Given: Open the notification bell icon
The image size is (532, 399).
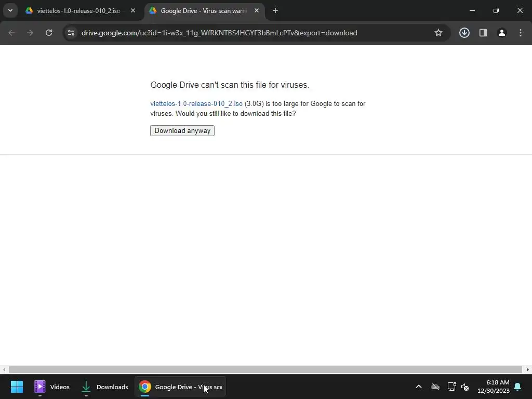Looking at the screenshot, I should tap(518, 387).
